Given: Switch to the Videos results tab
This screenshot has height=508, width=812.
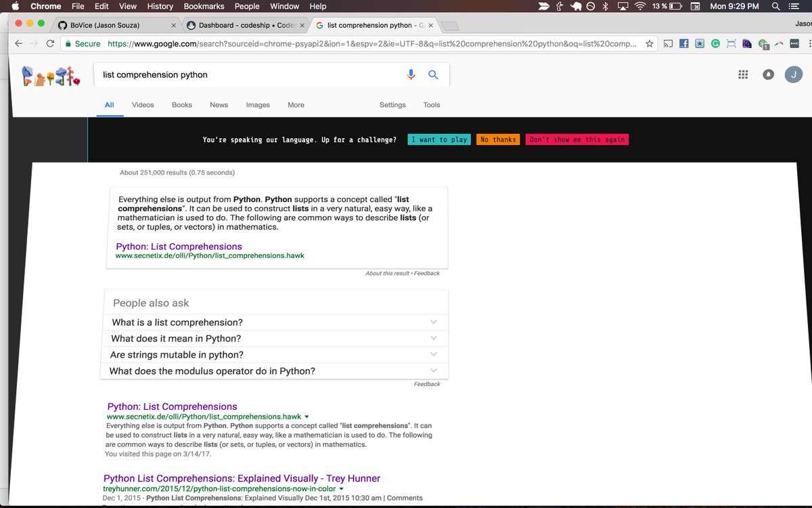Looking at the screenshot, I should coord(143,105).
